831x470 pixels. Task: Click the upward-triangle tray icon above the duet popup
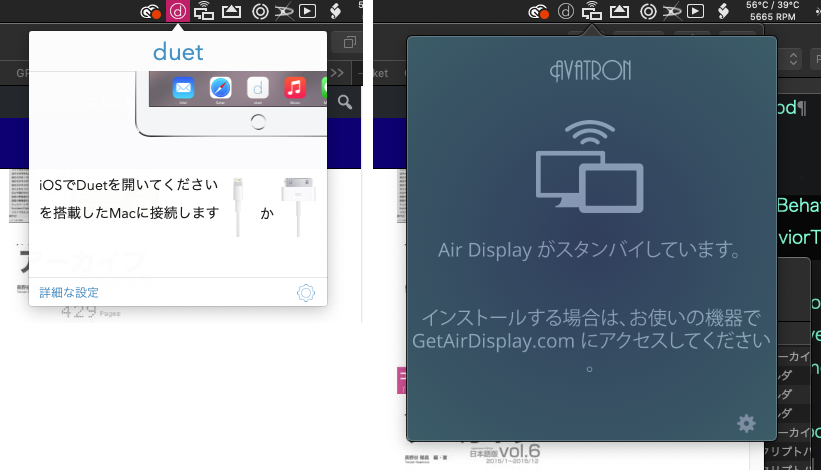[231, 11]
